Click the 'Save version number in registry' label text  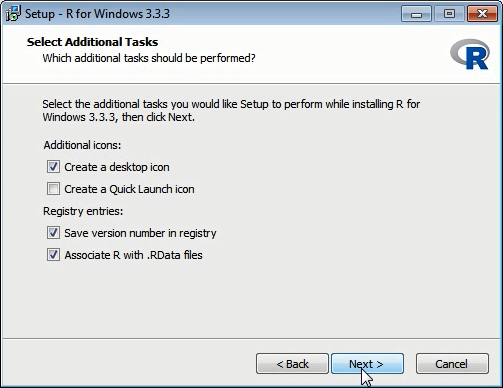tap(140, 233)
